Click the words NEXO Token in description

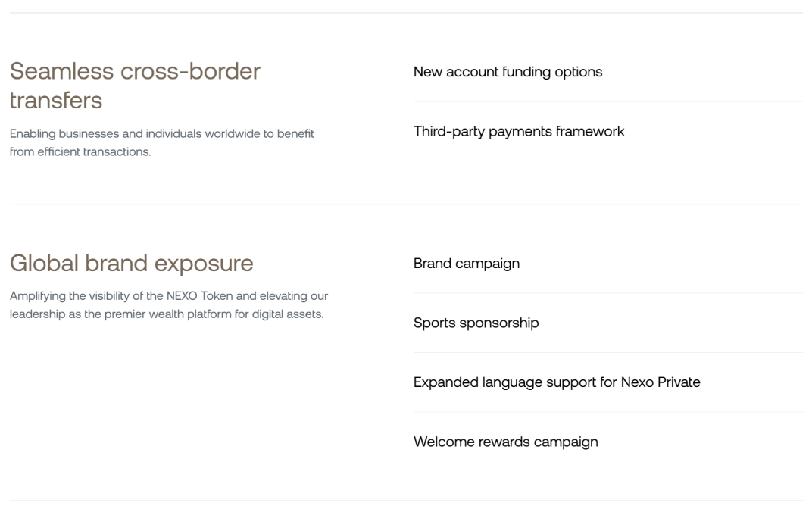(x=200, y=296)
